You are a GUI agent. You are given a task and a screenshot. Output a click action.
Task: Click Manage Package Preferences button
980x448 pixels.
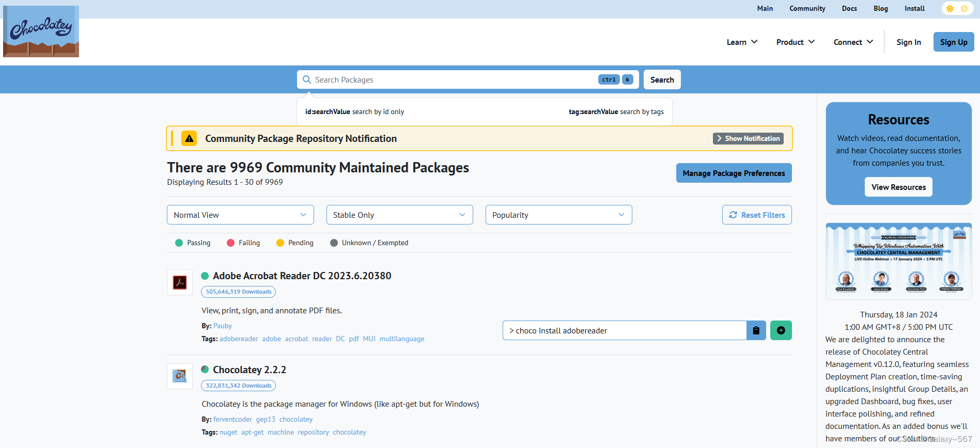pyautogui.click(x=734, y=173)
